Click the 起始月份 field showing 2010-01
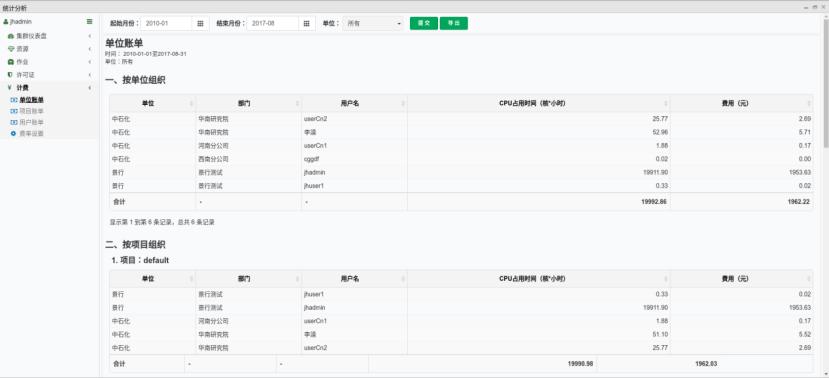The height and width of the screenshot is (378, 829). point(167,23)
